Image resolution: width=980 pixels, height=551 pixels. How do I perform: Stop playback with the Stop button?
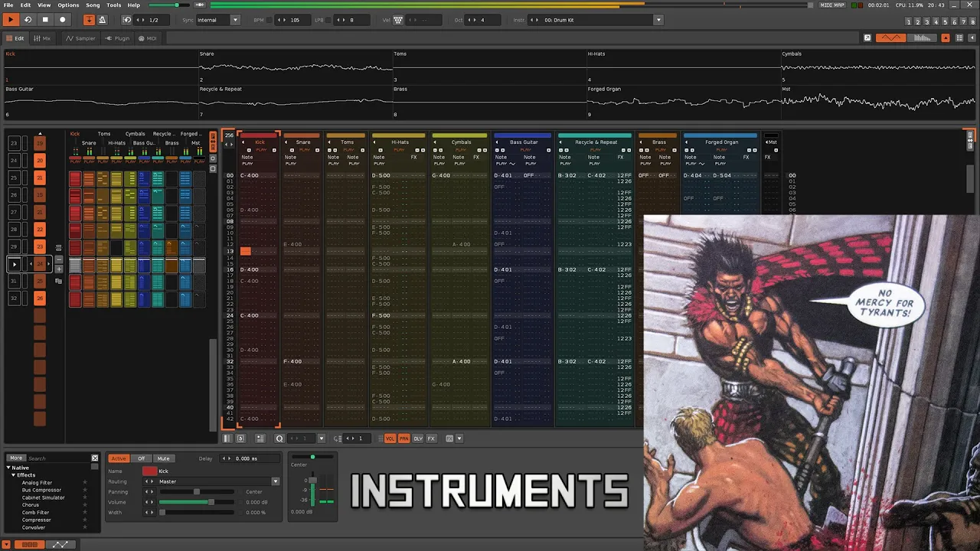click(x=45, y=20)
